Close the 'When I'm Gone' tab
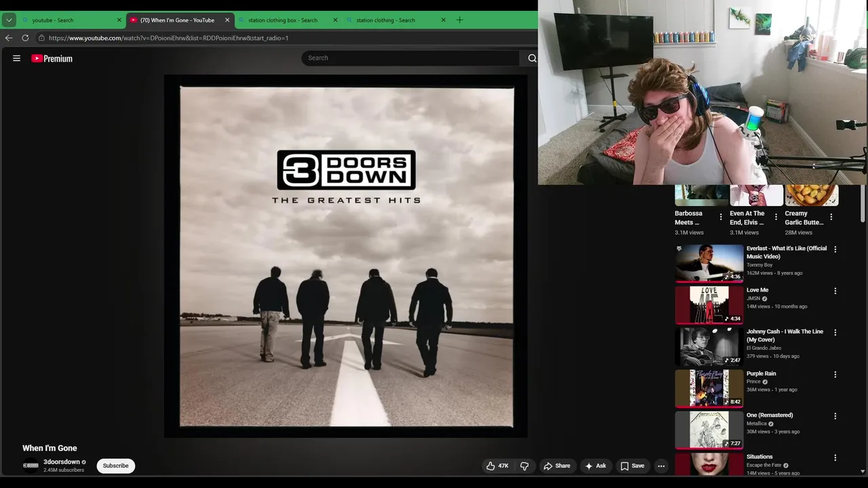This screenshot has width=868, height=488. [227, 20]
